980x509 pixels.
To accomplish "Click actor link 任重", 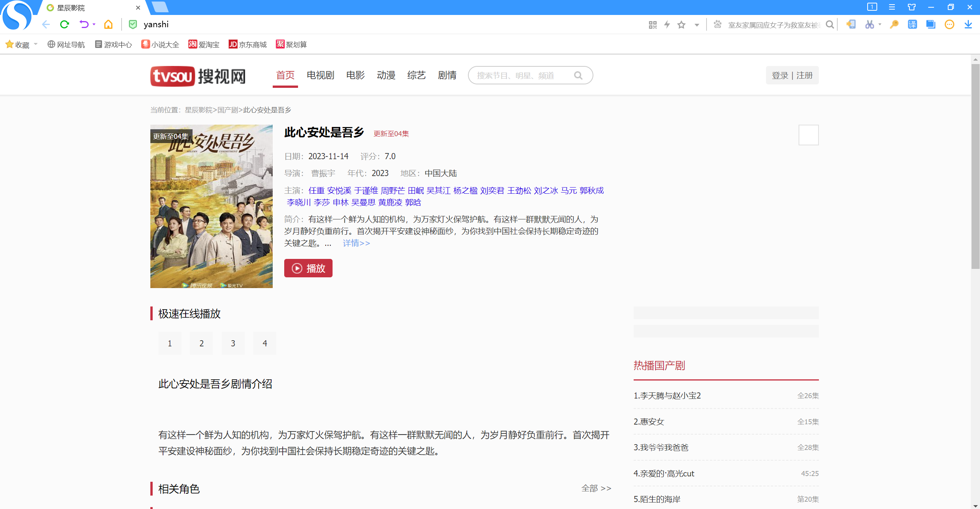I will 316,191.
